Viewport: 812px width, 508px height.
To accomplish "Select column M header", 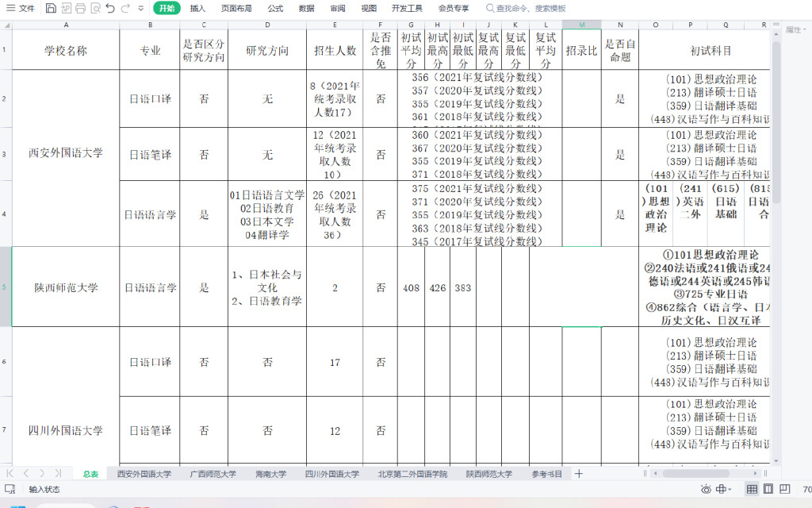I will coord(581,25).
